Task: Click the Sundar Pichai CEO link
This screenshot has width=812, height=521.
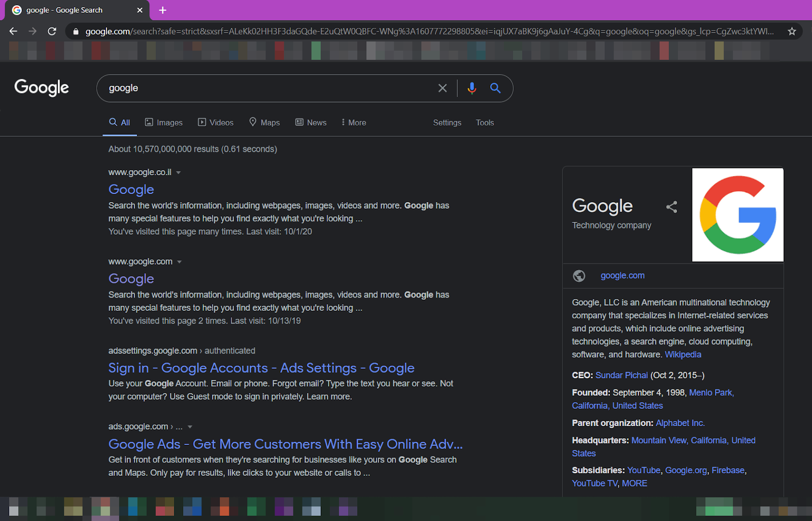Action: [x=621, y=375]
